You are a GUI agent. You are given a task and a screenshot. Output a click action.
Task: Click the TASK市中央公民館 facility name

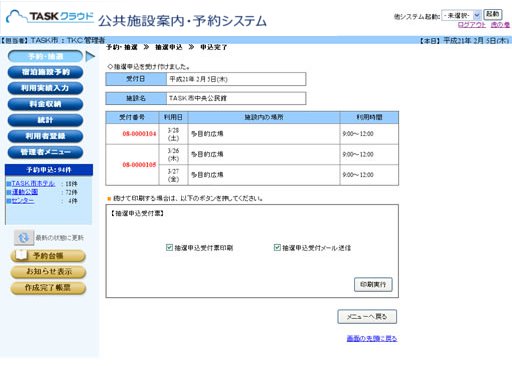click(x=198, y=98)
